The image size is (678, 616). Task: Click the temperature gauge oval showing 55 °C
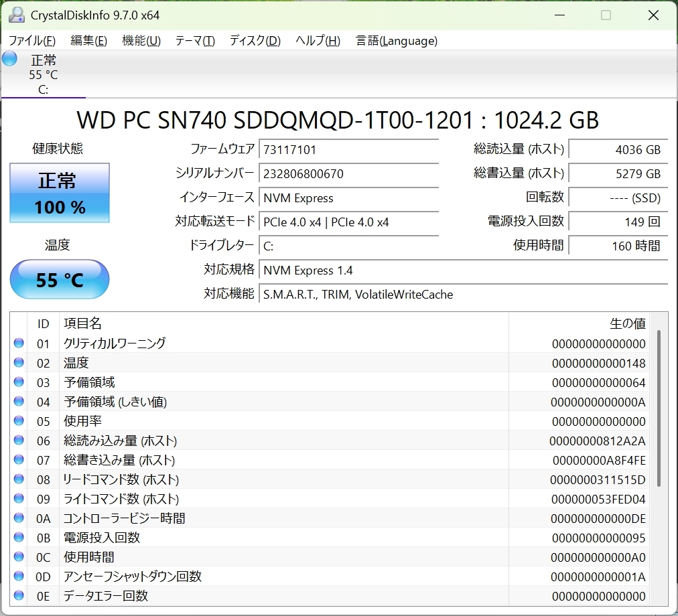click(x=59, y=279)
